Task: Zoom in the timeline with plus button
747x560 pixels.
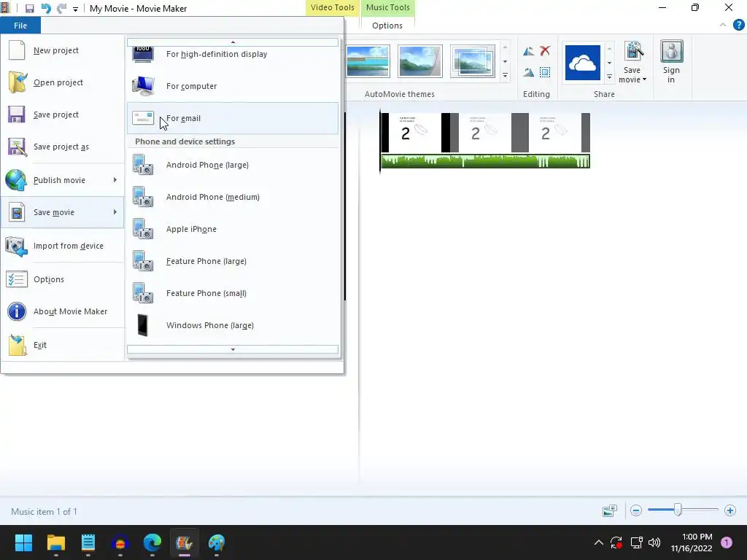Action: 729,511
